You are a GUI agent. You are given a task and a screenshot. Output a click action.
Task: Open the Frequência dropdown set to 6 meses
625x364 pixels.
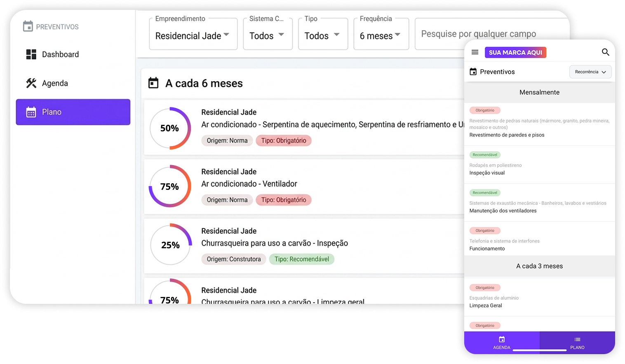pyautogui.click(x=381, y=36)
